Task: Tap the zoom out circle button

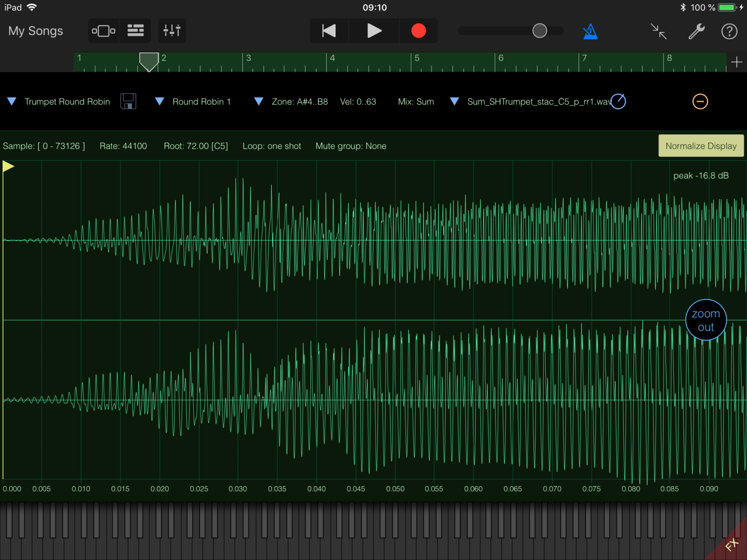Action: pyautogui.click(x=705, y=320)
